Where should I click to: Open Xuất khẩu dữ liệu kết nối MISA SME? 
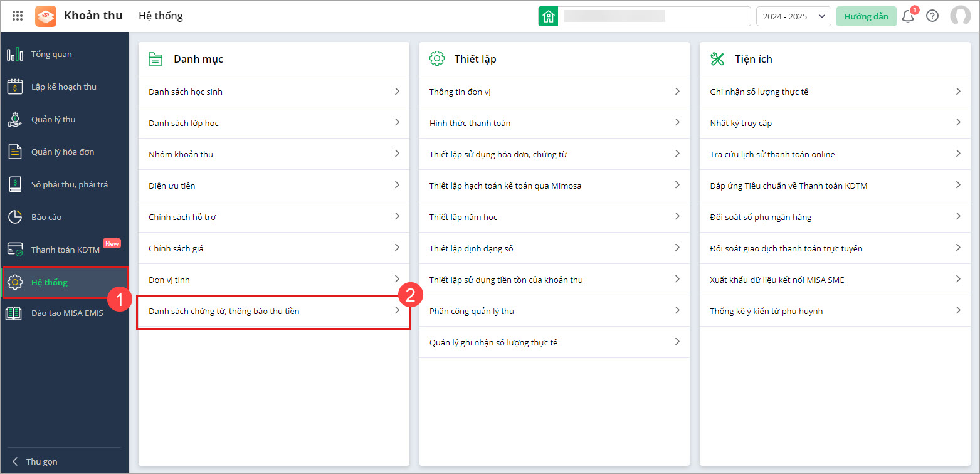point(835,280)
